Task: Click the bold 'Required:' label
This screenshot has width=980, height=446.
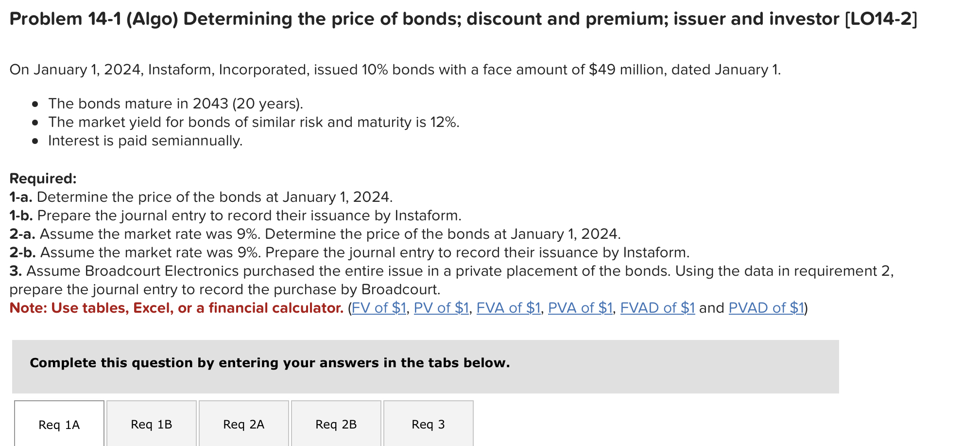Action: tap(43, 178)
